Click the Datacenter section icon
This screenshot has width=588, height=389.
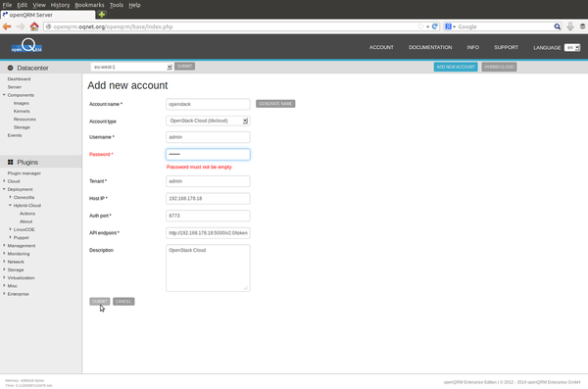pyautogui.click(x=11, y=68)
